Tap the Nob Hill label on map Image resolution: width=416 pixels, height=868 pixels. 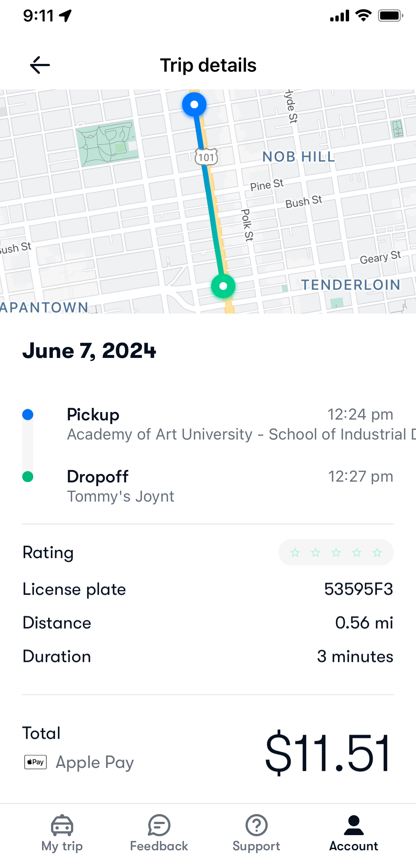tap(298, 157)
